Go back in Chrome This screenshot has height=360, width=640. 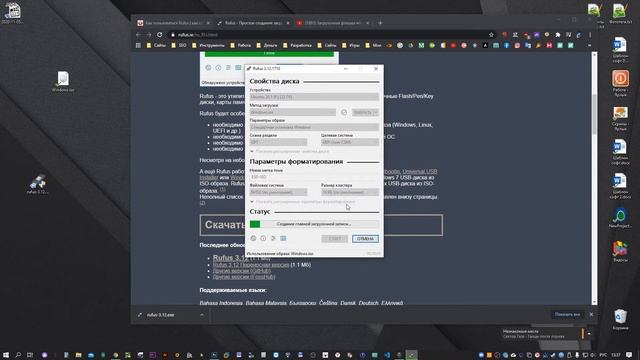(138, 35)
